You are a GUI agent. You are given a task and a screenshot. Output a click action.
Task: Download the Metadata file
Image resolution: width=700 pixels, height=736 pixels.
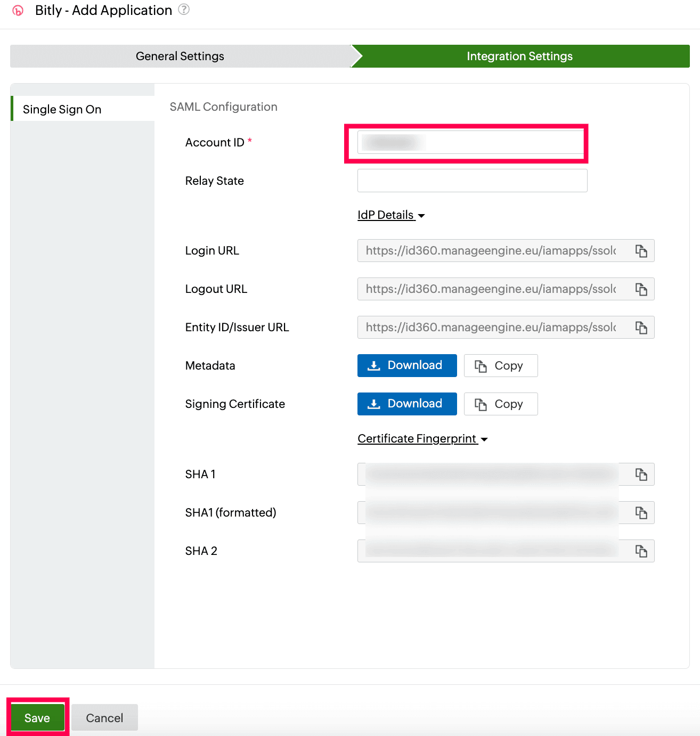coord(407,366)
